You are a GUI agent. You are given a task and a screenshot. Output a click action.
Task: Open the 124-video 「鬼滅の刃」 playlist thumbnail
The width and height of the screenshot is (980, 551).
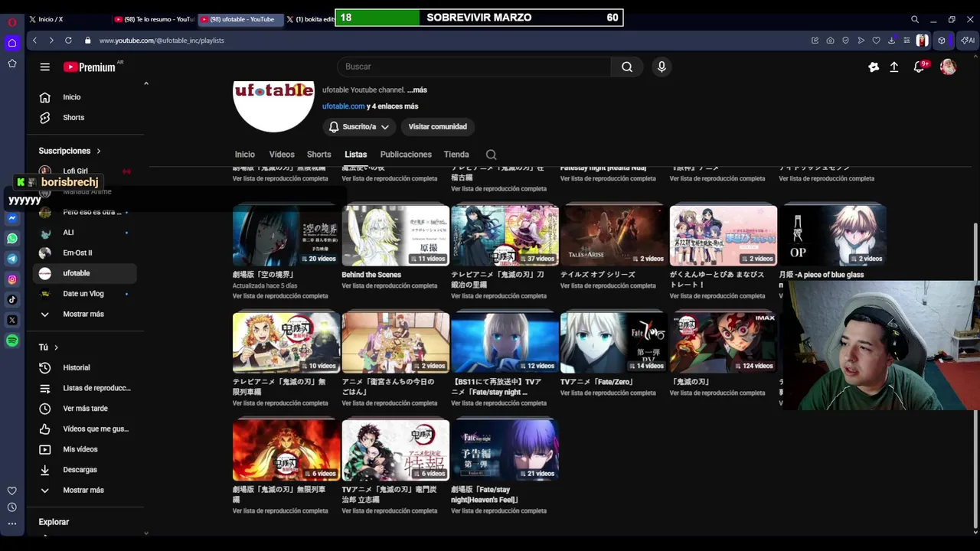[x=724, y=343]
